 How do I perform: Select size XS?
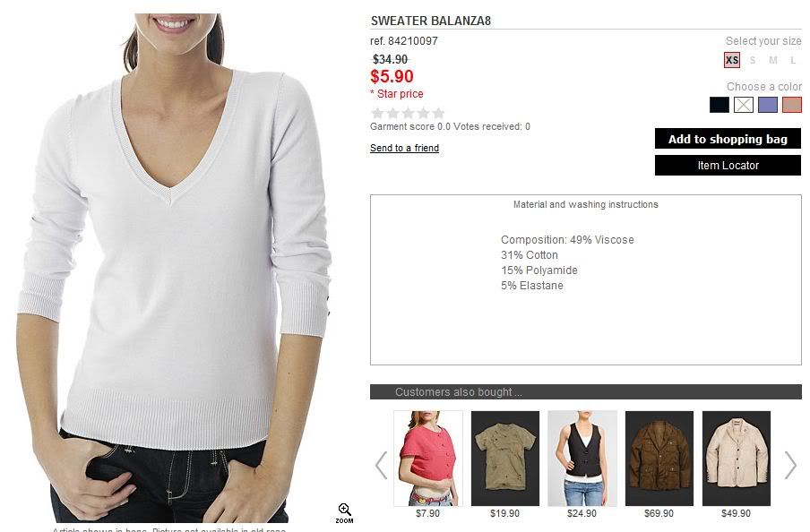732,60
